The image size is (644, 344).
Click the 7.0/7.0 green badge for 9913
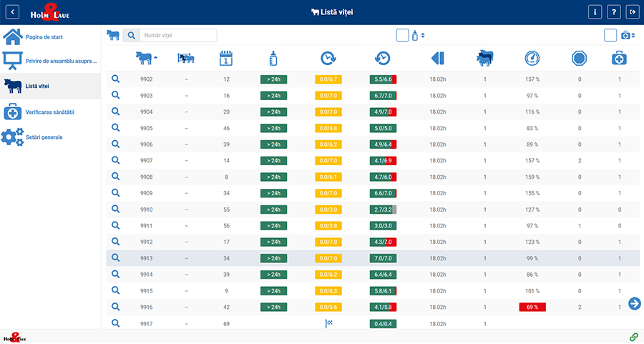click(x=383, y=258)
